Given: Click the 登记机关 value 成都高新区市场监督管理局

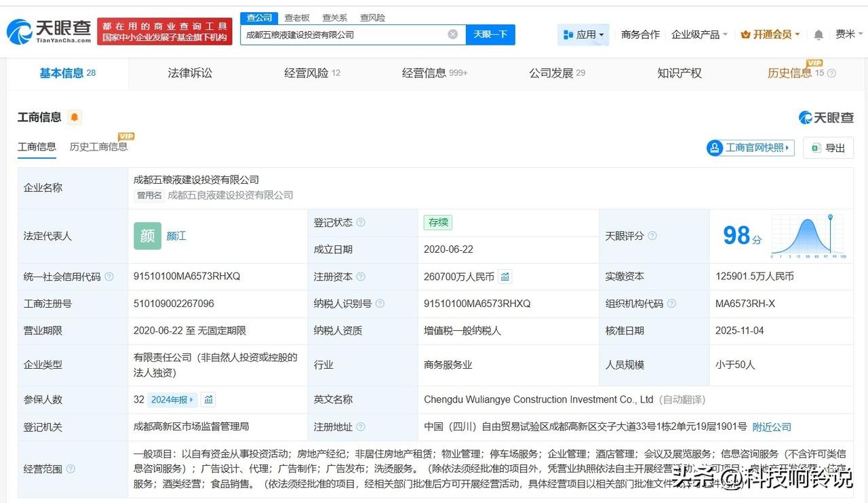Looking at the screenshot, I should 191,427.
